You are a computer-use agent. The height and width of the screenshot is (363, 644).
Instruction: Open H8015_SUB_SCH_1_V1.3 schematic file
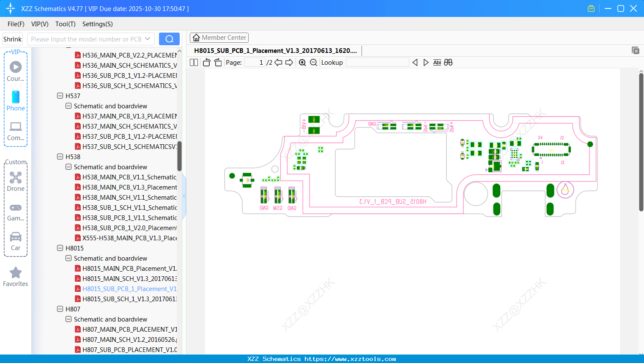click(x=127, y=299)
